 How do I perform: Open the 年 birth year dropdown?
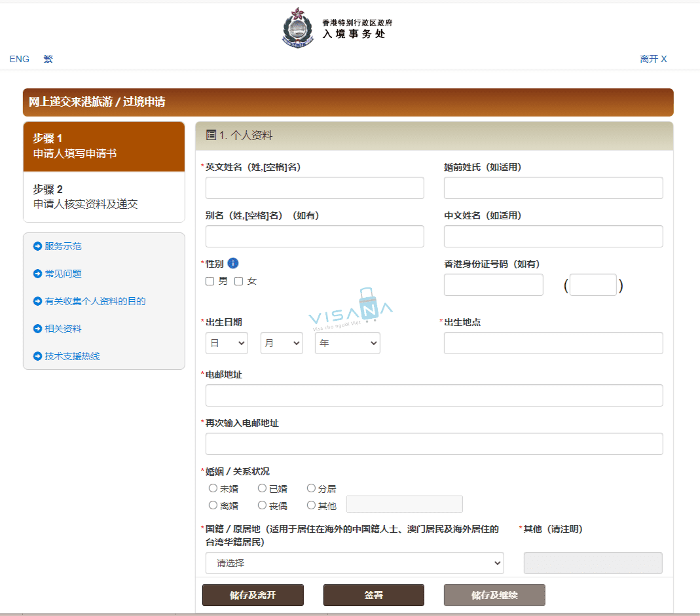[x=347, y=342]
